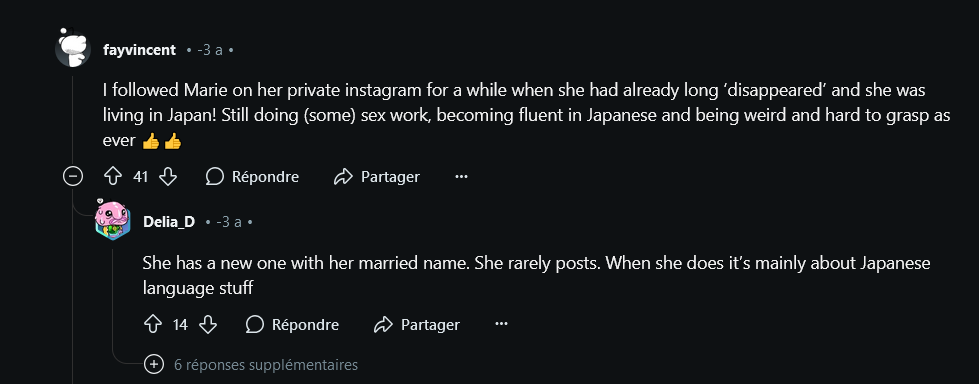The width and height of the screenshot is (979, 384).
Task: Click the speech bubble icon on Delia_D's reply
Action: pos(255,325)
